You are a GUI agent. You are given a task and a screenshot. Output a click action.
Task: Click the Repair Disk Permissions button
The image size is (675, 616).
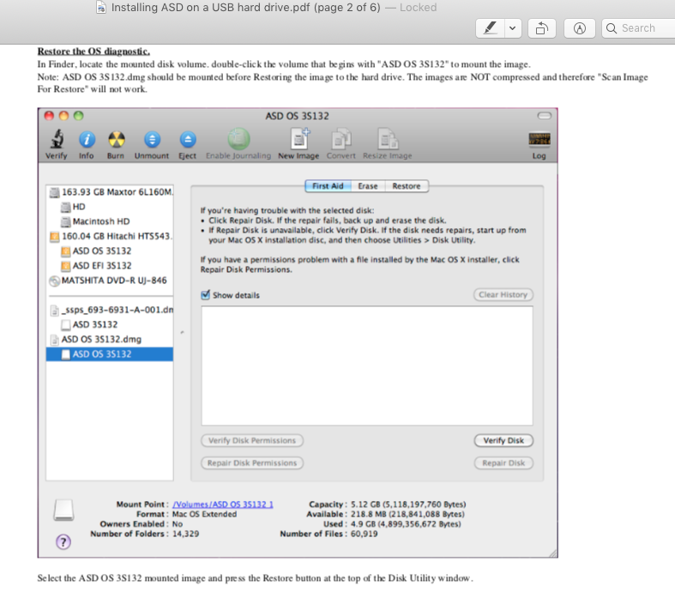coord(252,462)
